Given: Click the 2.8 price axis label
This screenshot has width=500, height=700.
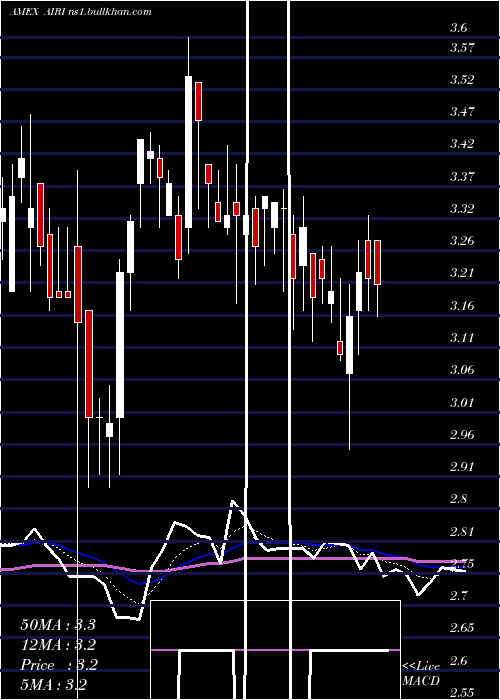Looking at the screenshot, I should coord(459,499).
